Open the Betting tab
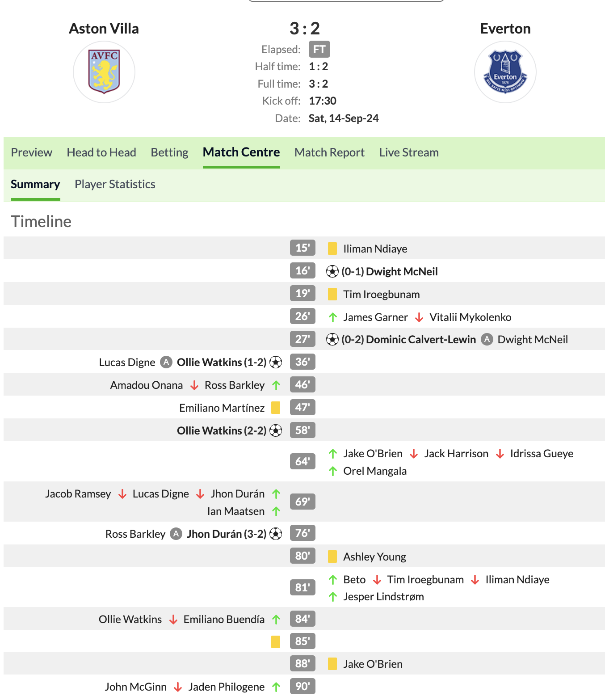605x700 pixels. point(169,152)
